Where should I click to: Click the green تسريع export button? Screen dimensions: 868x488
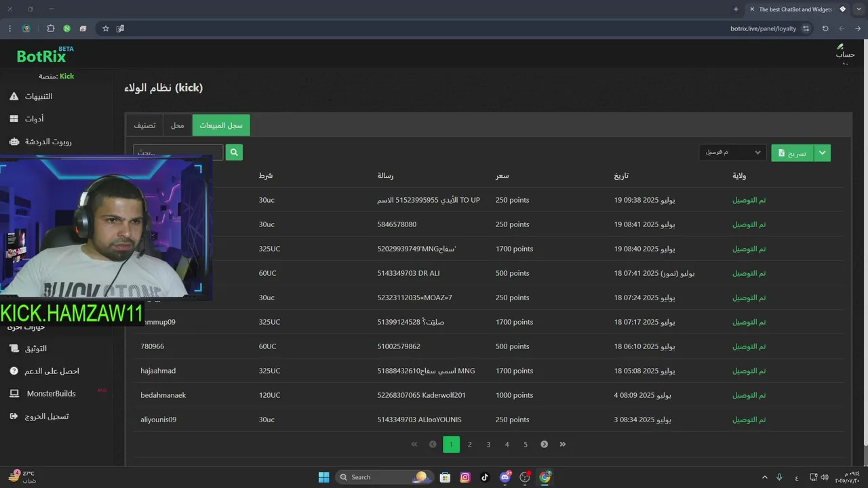(792, 152)
